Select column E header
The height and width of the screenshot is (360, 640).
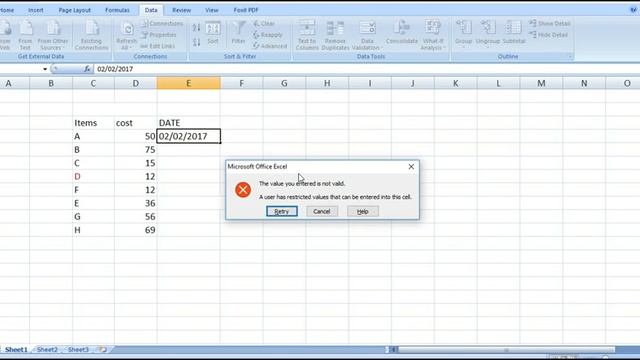pyautogui.click(x=189, y=83)
